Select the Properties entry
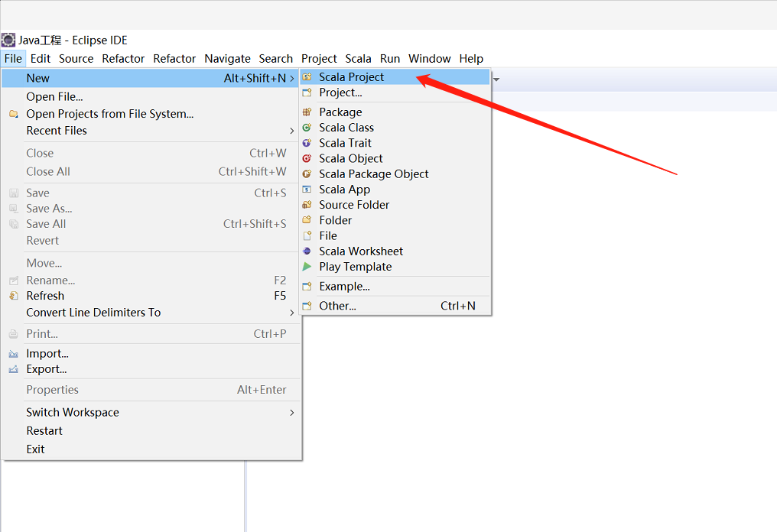Image resolution: width=777 pixels, height=532 pixels. click(151, 390)
